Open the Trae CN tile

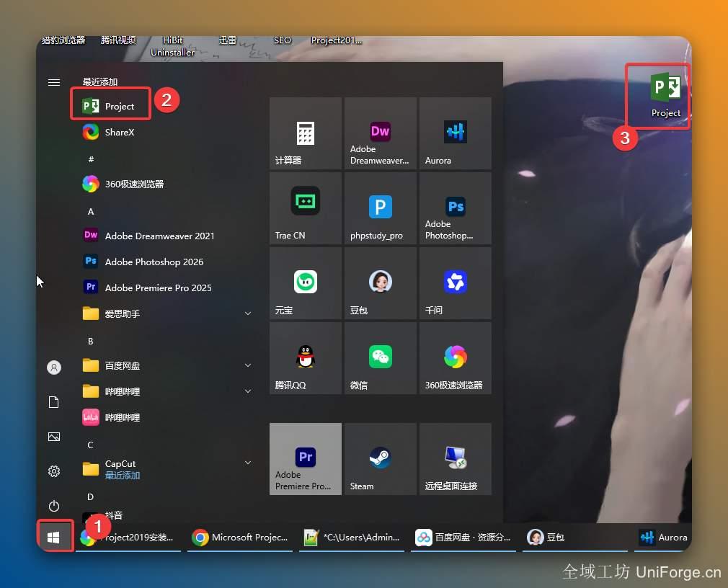point(306,208)
